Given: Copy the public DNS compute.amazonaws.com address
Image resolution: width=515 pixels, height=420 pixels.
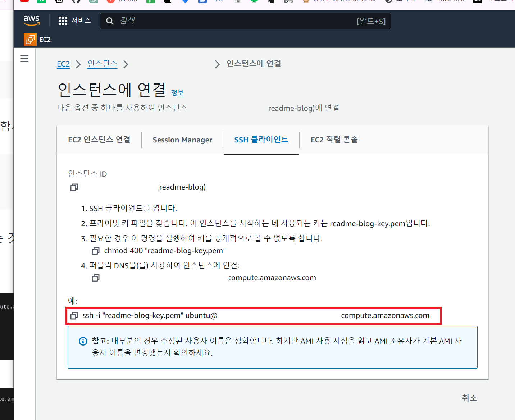Looking at the screenshot, I should pyautogui.click(x=96, y=278).
